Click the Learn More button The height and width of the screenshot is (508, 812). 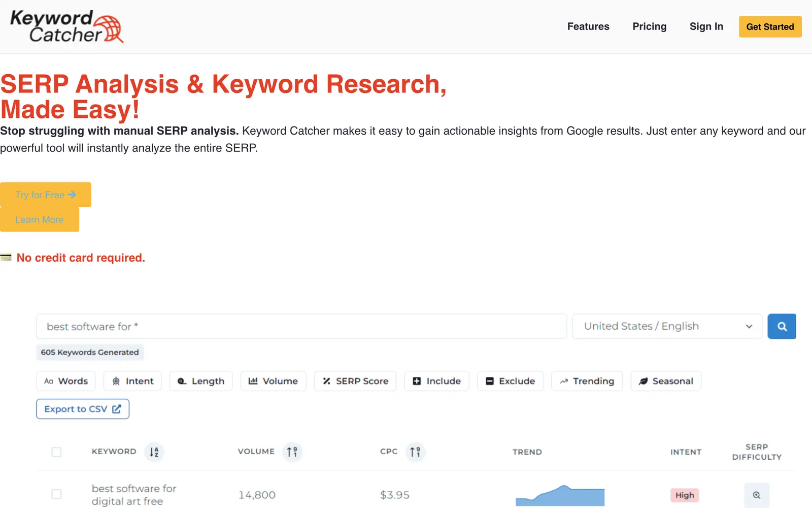click(x=40, y=219)
